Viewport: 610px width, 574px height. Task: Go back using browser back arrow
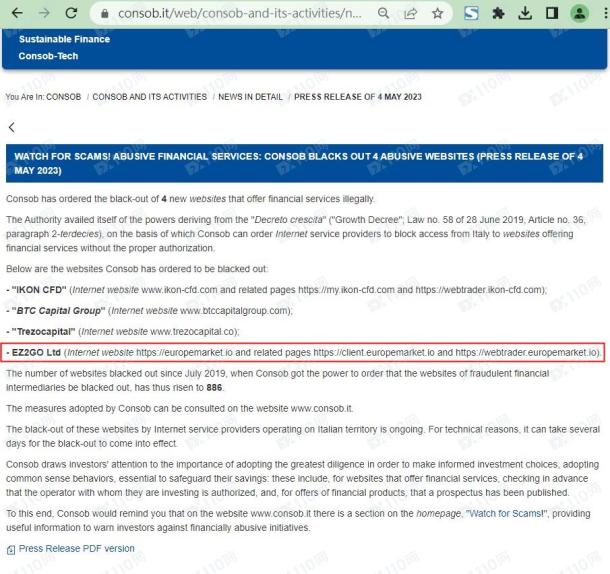[x=17, y=13]
